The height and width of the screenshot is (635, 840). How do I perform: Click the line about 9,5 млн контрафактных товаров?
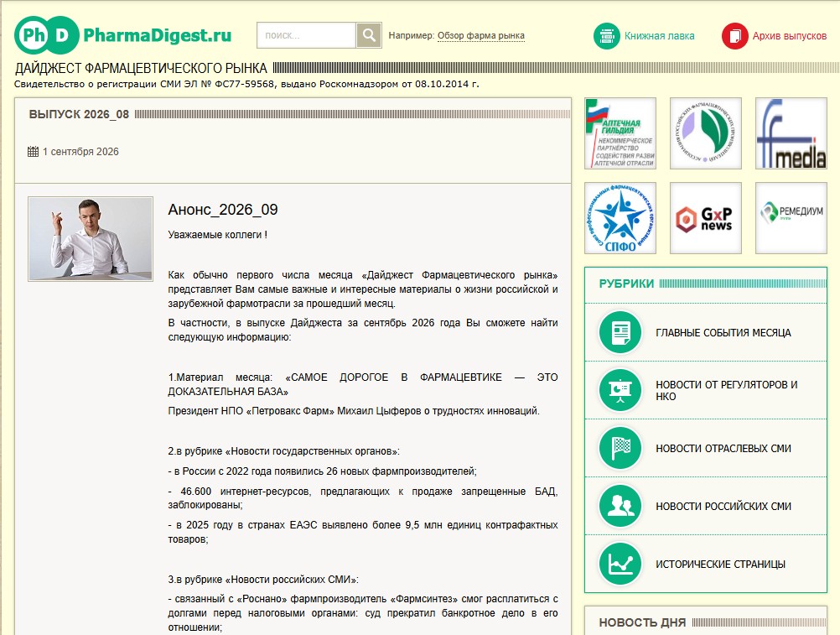363,532
